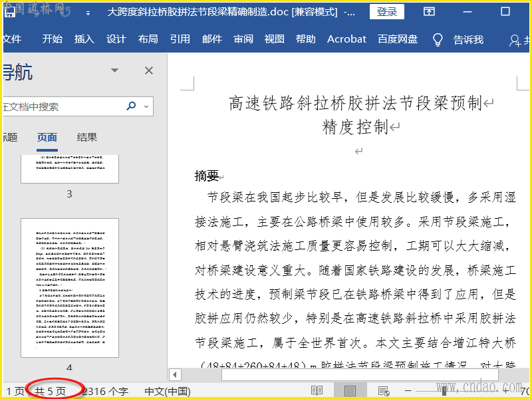Click the zoom slider handle
Image resolution: width=532 pixels, height=399 pixels.
click(444, 391)
